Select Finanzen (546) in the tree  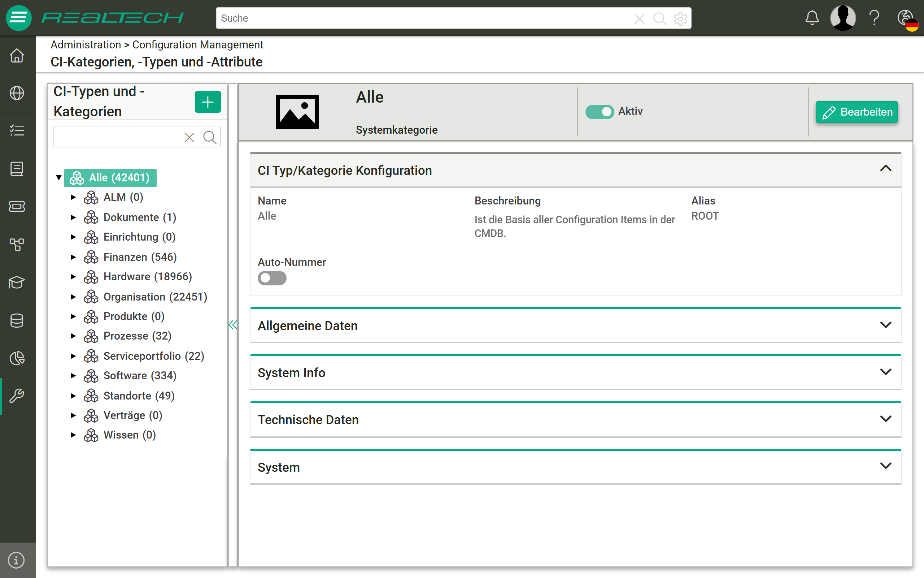coord(140,257)
